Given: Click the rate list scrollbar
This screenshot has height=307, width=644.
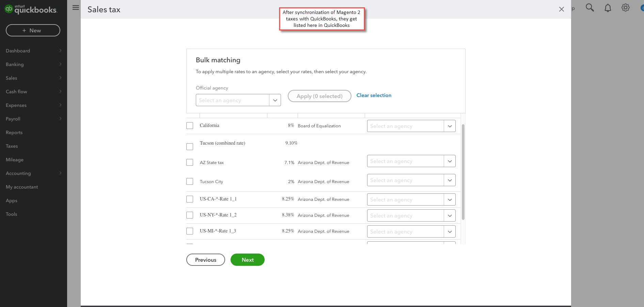Looking at the screenshot, I should (463, 172).
